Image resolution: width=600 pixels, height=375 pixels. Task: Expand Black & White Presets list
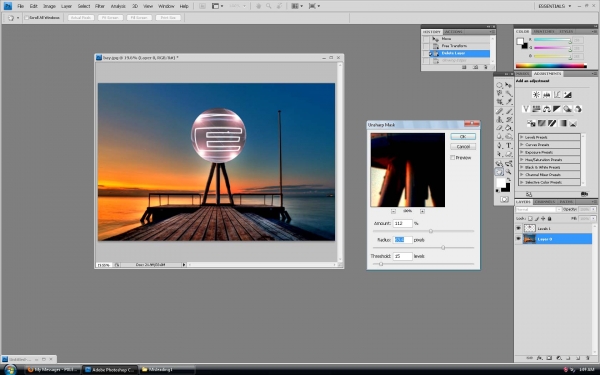pos(522,167)
